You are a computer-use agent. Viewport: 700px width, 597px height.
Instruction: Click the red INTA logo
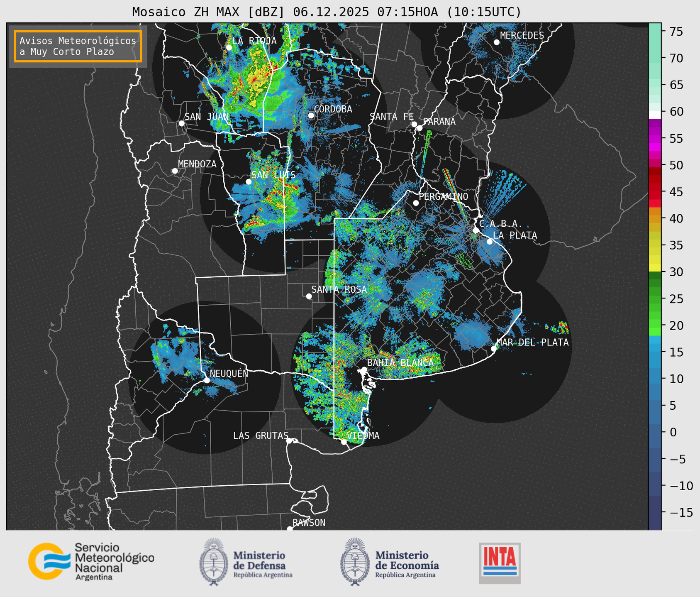pyautogui.click(x=500, y=562)
